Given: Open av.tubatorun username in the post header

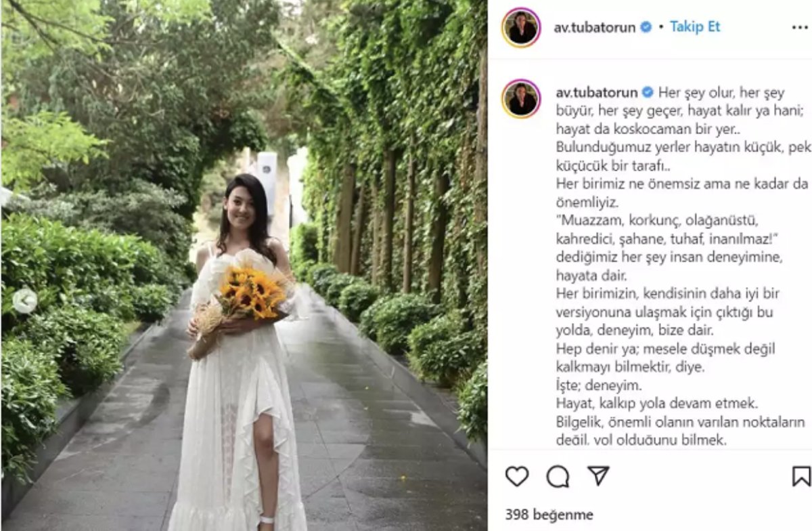Looking at the screenshot, I should coord(595,27).
